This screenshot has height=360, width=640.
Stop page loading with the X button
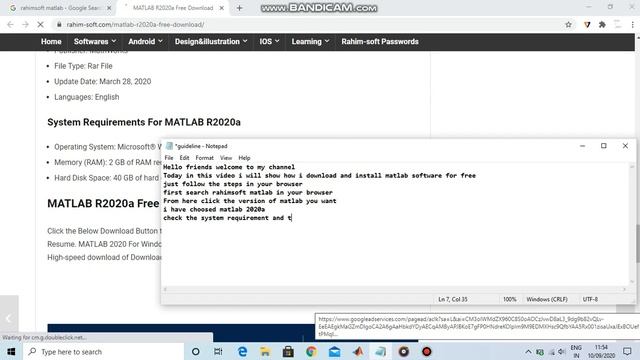(40, 24)
